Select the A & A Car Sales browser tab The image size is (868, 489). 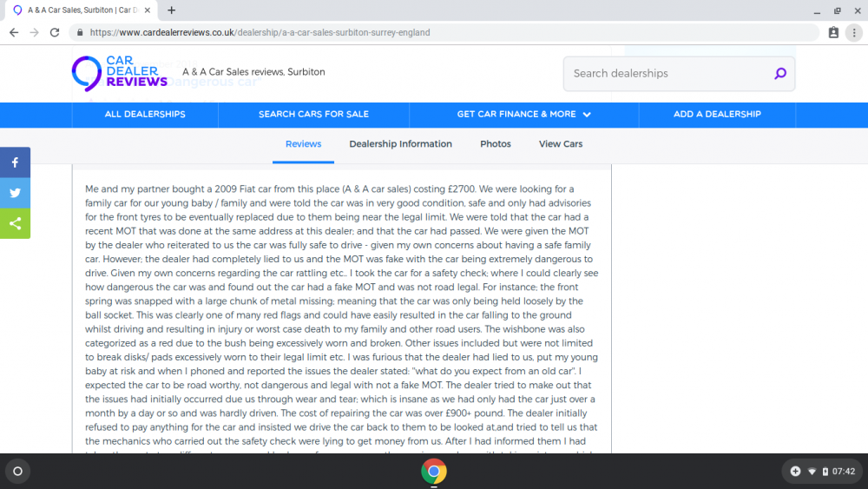click(x=82, y=10)
